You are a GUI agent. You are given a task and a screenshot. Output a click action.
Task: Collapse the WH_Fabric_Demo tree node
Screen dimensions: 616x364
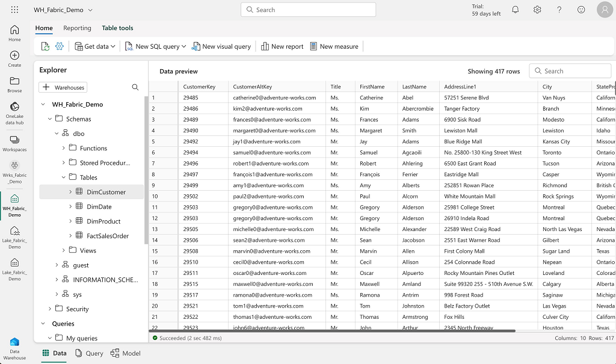tap(43, 104)
